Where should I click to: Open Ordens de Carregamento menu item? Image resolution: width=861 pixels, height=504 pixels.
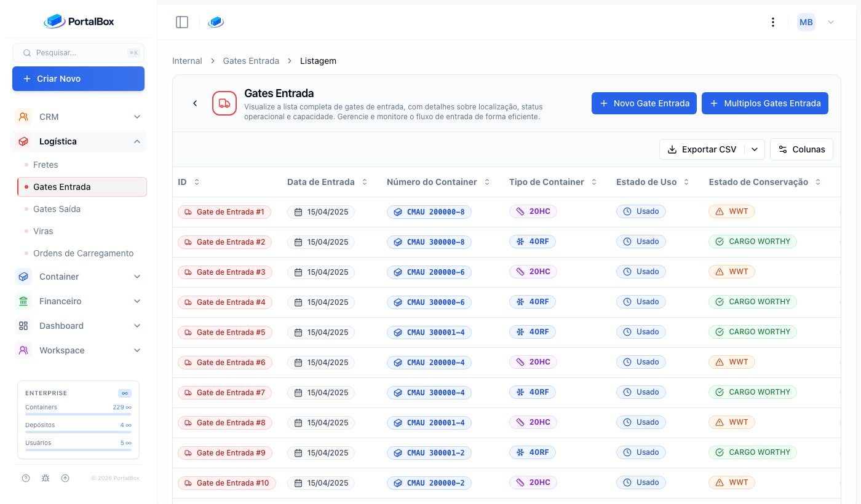coord(82,253)
